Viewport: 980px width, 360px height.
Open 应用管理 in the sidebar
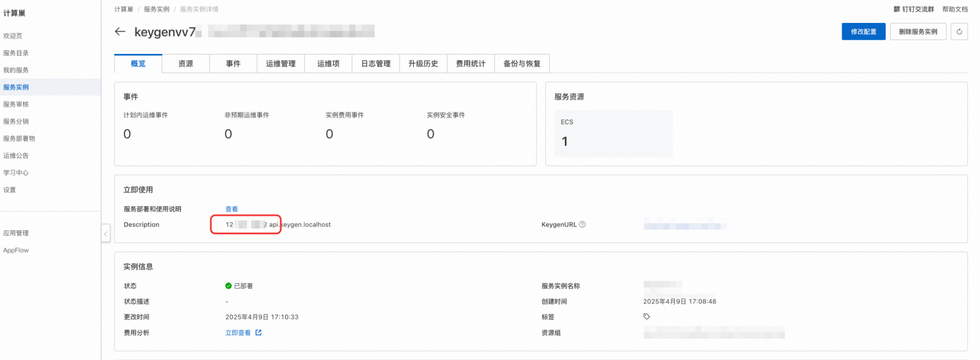16,233
